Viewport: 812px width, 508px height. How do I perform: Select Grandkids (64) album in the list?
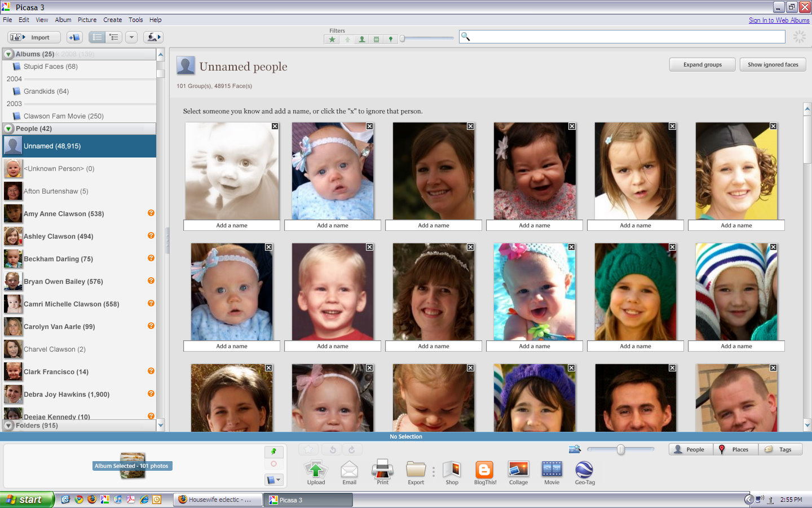click(46, 91)
